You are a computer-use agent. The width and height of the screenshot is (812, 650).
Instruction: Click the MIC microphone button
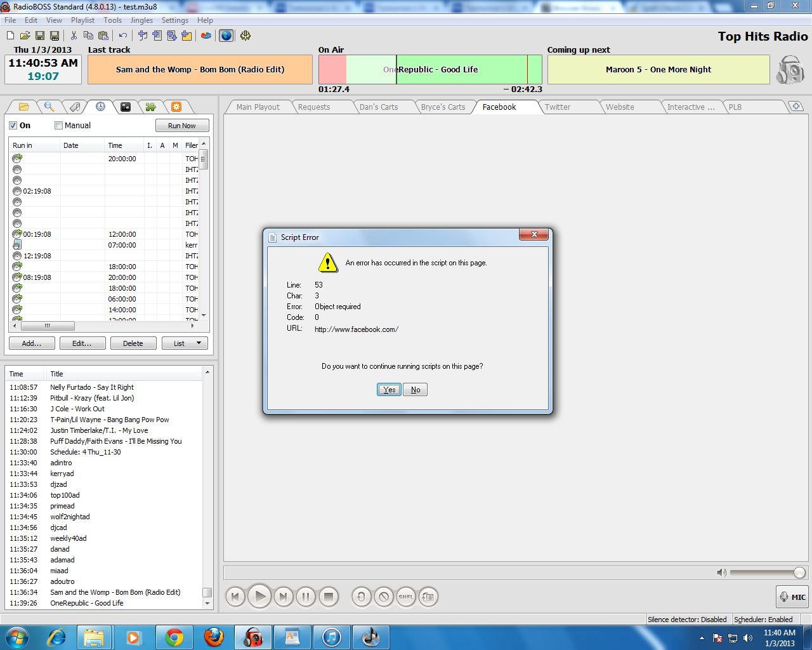(792, 597)
